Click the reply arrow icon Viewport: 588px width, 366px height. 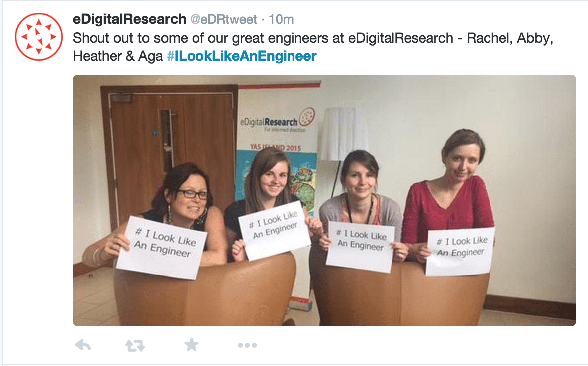tap(83, 345)
